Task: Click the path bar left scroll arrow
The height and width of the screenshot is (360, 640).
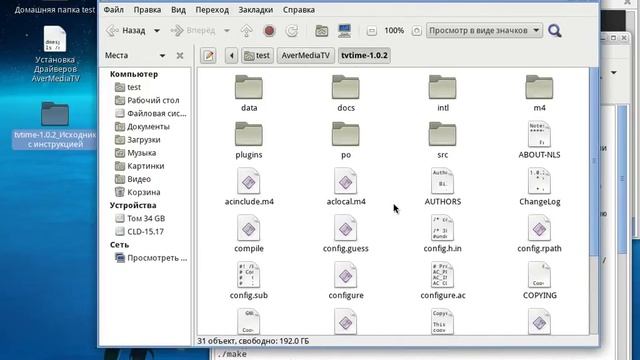Action: tap(231, 56)
